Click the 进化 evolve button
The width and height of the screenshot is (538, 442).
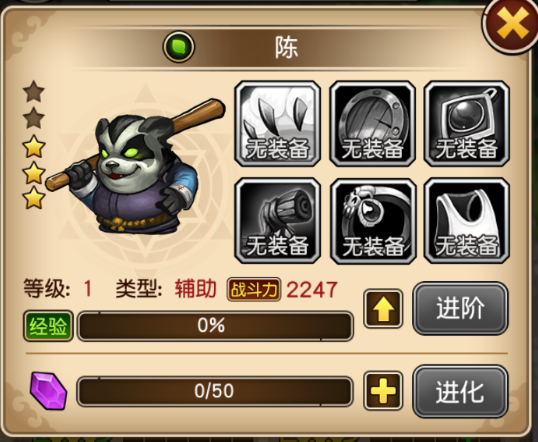460,391
